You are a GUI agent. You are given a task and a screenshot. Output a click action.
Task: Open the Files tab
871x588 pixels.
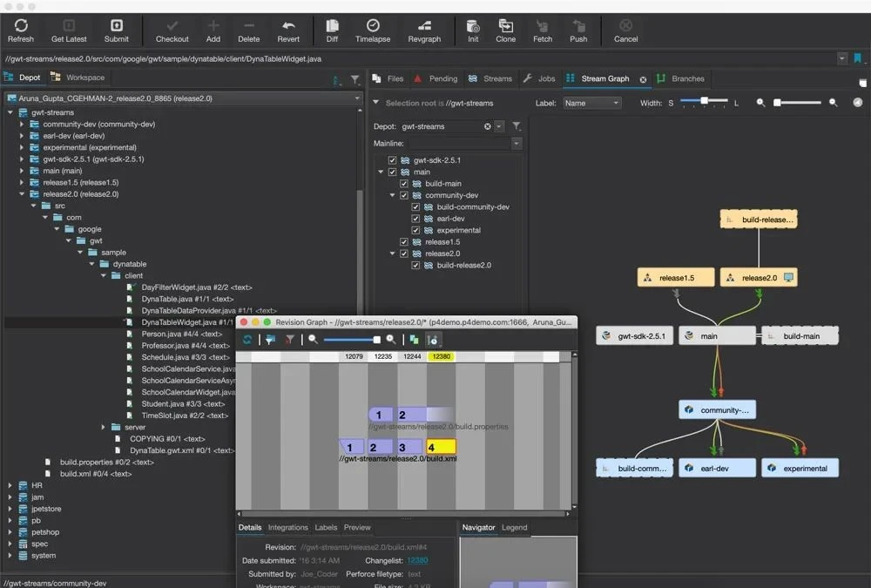(388, 78)
